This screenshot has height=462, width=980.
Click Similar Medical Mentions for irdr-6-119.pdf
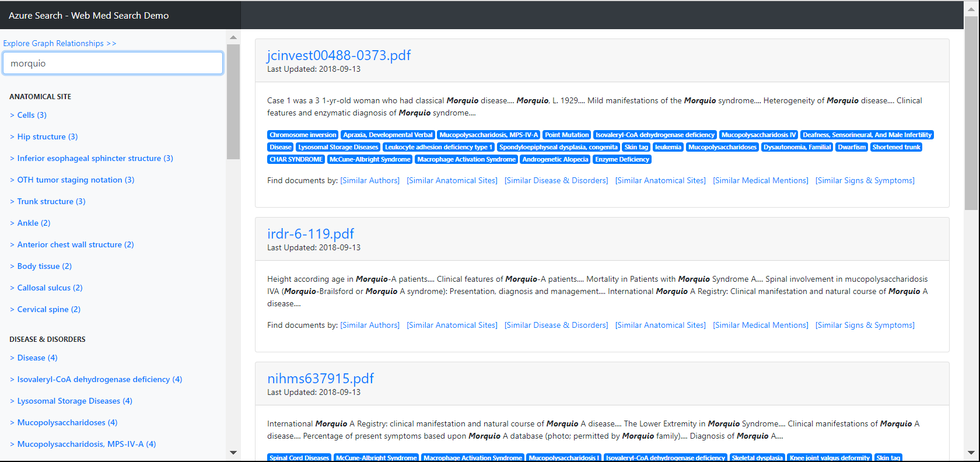pyautogui.click(x=761, y=325)
